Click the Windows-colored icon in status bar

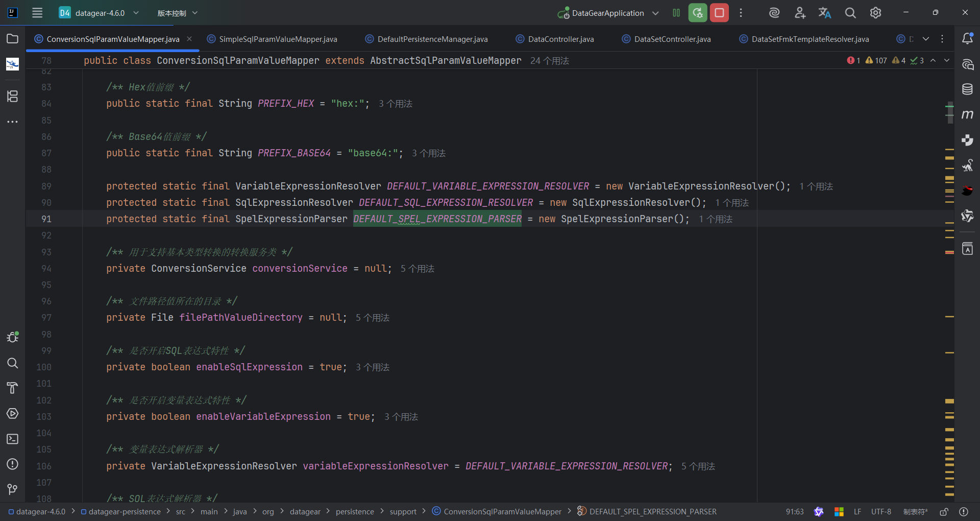pos(839,511)
